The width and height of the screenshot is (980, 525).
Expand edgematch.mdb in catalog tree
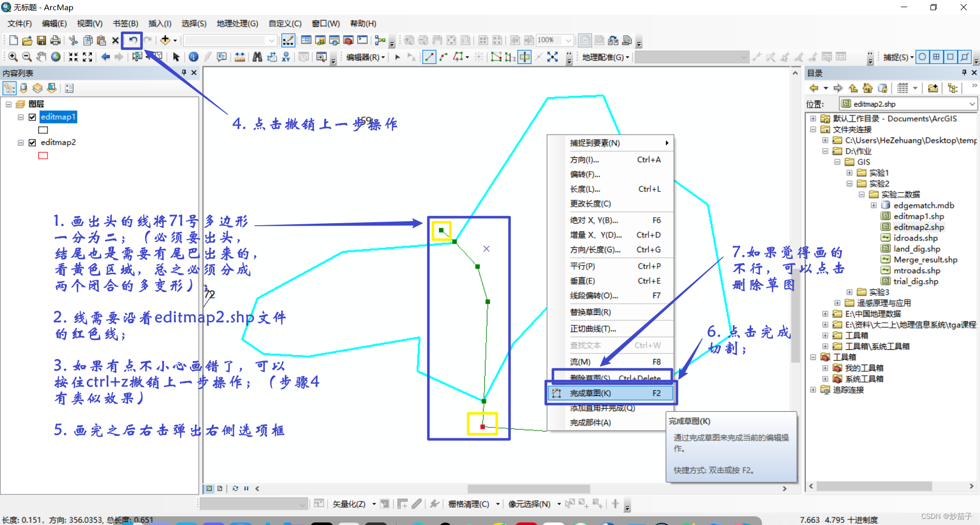[874, 205]
